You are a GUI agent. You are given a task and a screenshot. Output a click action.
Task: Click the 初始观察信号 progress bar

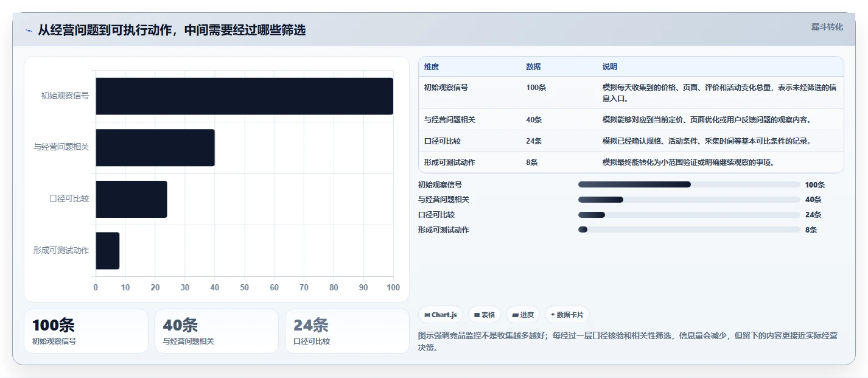[689, 184]
